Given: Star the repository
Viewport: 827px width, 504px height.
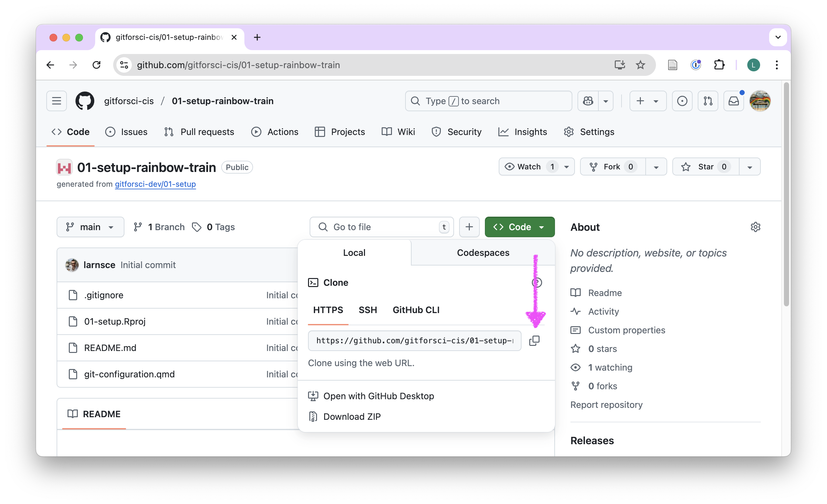Looking at the screenshot, I should [705, 167].
